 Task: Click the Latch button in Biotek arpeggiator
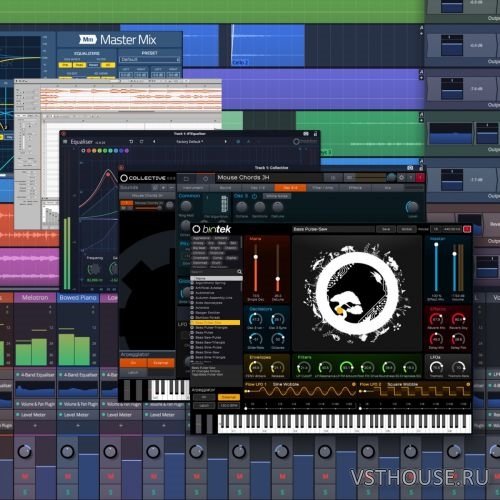pyautogui.click(x=204, y=406)
